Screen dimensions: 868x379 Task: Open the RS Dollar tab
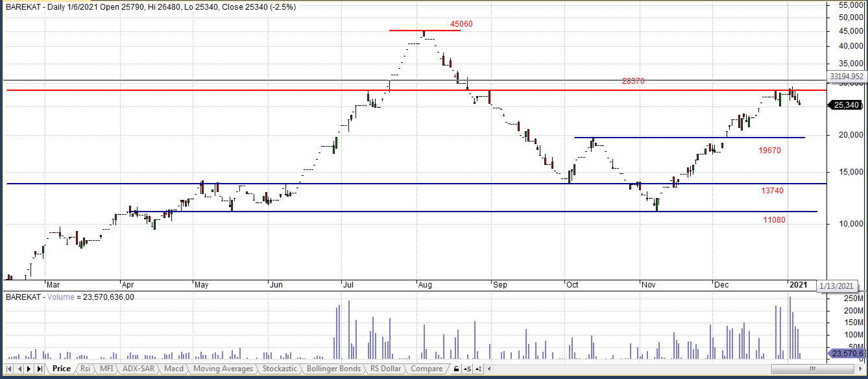click(385, 369)
